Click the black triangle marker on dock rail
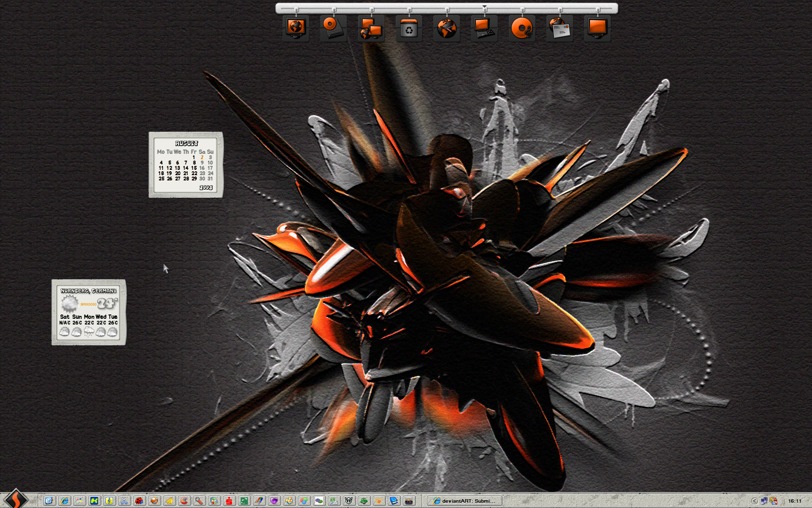Image resolution: width=812 pixels, height=508 pixels. pos(484,6)
